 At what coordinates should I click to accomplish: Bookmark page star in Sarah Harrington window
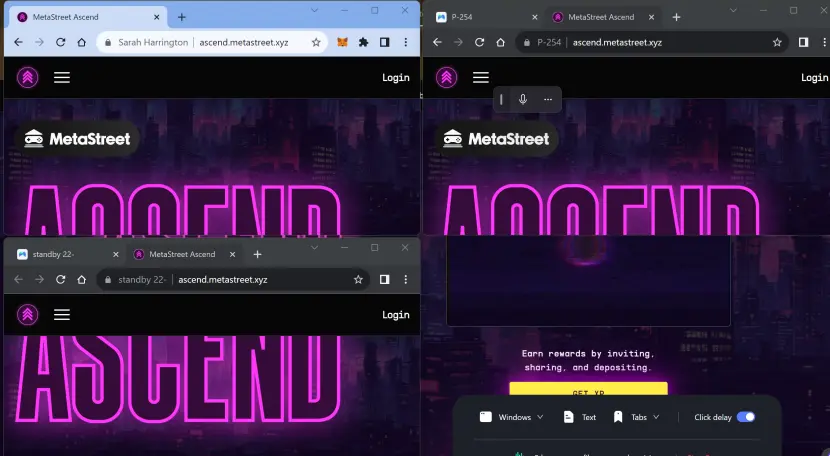[x=316, y=42]
